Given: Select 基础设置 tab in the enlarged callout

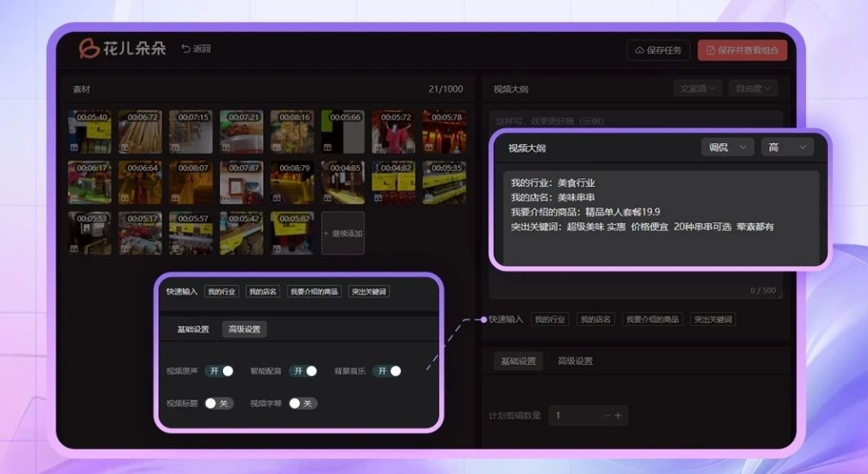Looking at the screenshot, I should [194, 329].
